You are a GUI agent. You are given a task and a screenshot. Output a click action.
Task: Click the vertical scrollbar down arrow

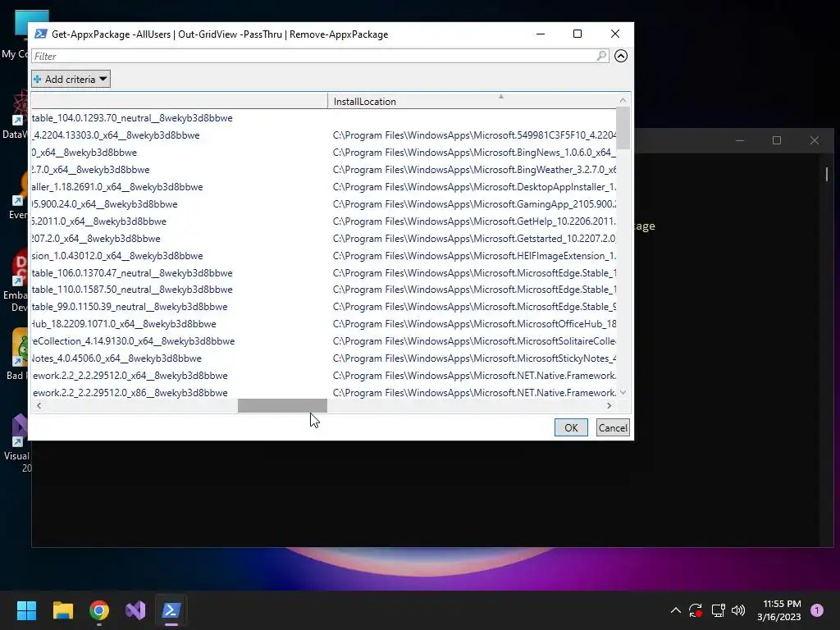point(623,392)
